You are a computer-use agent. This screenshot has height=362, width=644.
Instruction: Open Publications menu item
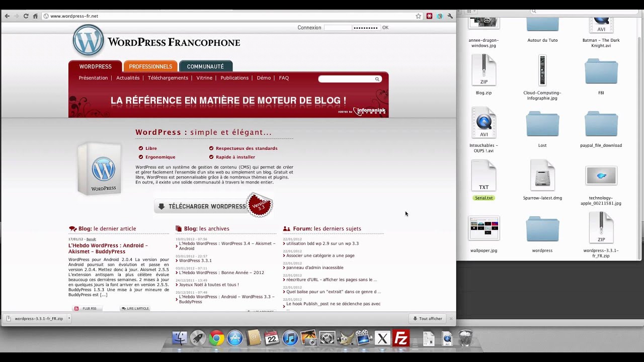(x=234, y=78)
